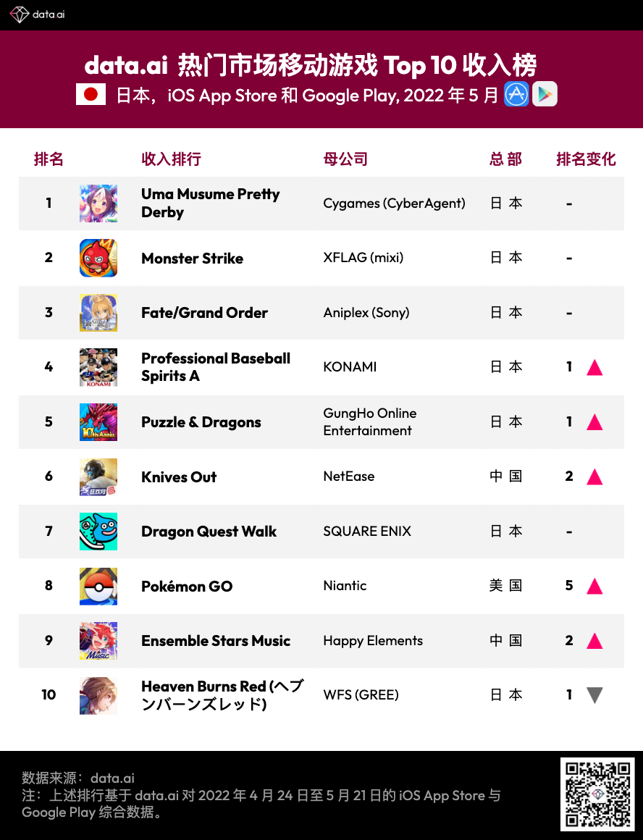Viewport: 643px width, 840px height.
Task: Click the data.ai diamond logo
Action: tap(19, 14)
